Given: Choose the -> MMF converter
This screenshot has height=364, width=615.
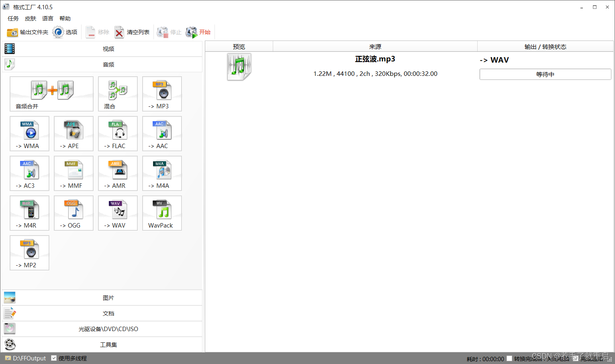Looking at the screenshot, I should (74, 173).
